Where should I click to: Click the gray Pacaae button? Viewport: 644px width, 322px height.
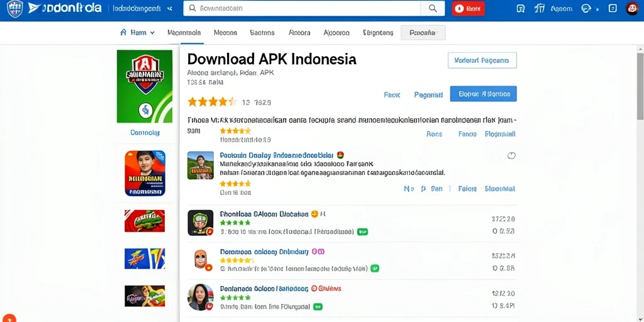423,33
